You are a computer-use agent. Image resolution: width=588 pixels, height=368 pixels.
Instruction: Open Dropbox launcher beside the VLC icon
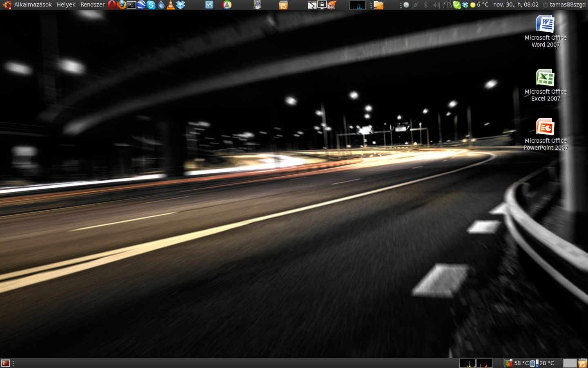click(180, 5)
